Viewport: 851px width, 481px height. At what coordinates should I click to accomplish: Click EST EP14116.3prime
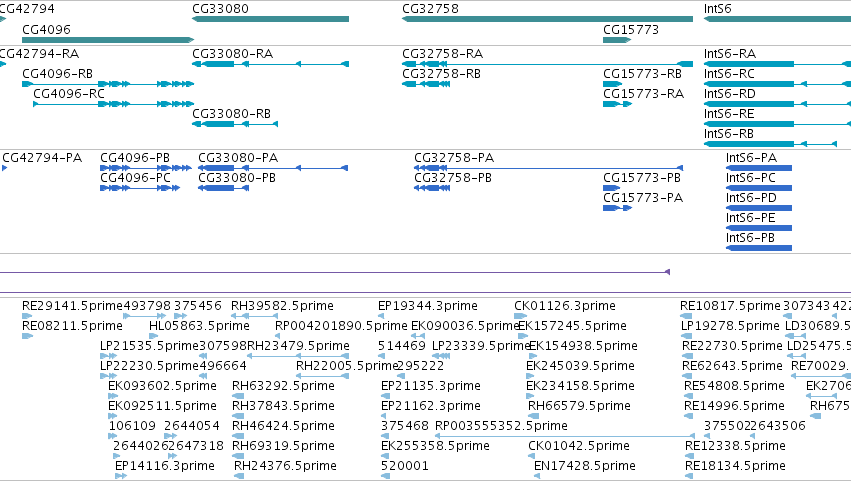[x=164, y=466]
